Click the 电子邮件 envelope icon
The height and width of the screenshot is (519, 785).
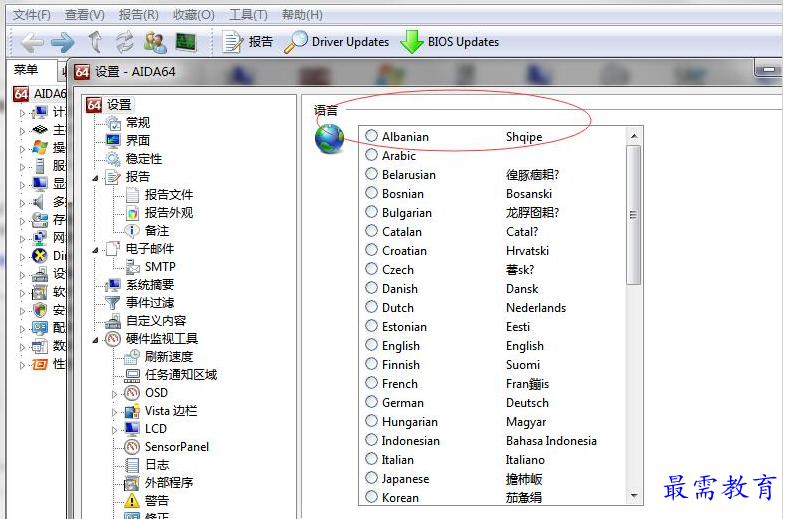(113, 249)
